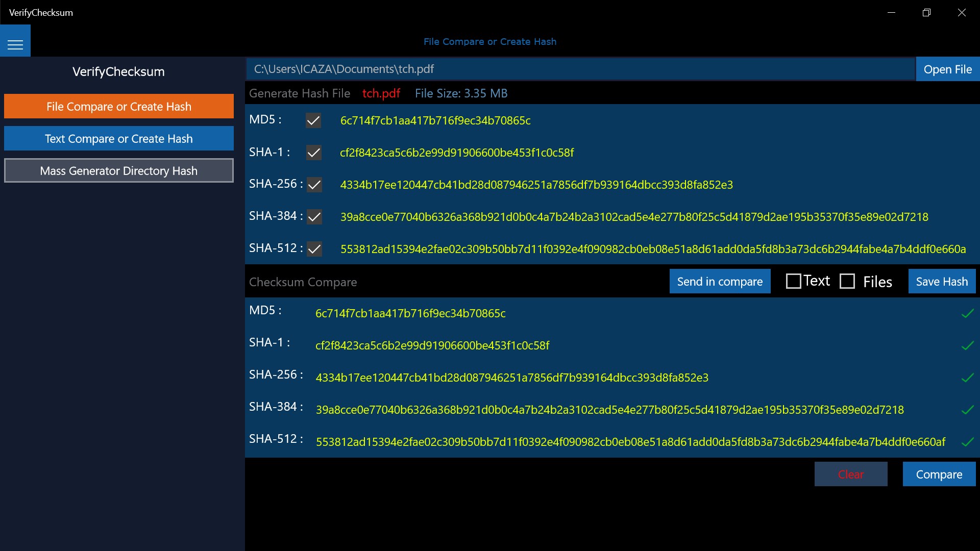Select File Compare or Create Hash page
The width and height of the screenshot is (980, 551).
[119, 107]
